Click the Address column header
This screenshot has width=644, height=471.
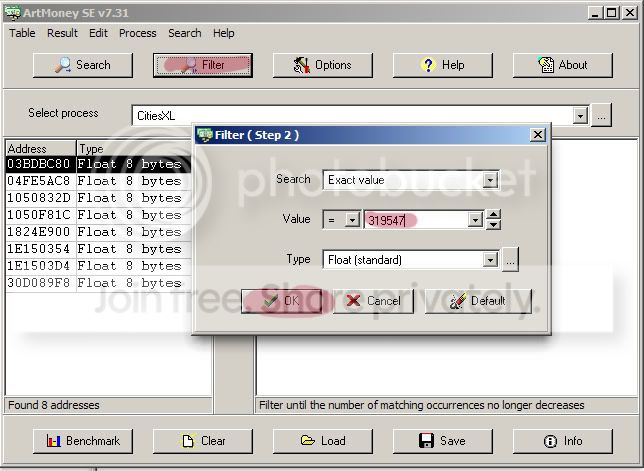(41, 148)
